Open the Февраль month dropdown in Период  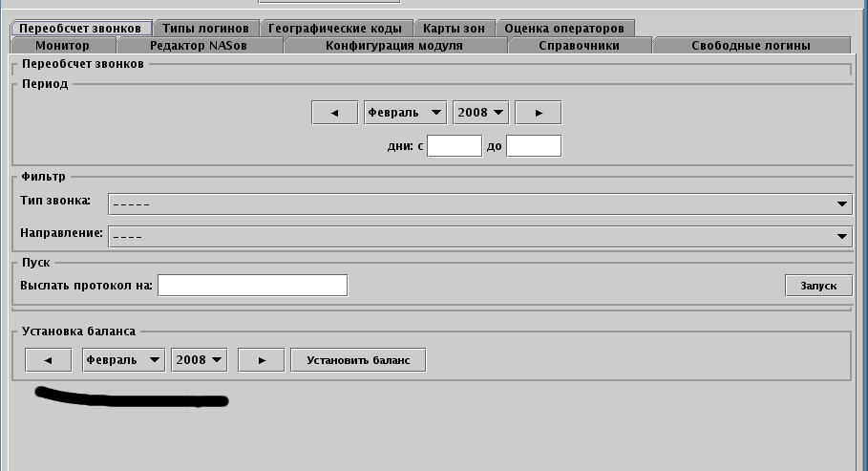coord(406,113)
